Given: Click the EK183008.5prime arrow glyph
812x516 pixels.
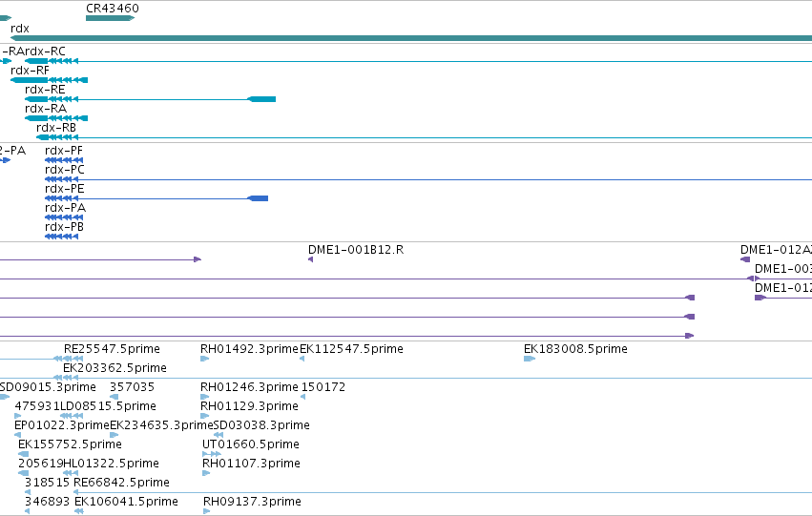Looking at the screenshot, I should pos(530,358).
